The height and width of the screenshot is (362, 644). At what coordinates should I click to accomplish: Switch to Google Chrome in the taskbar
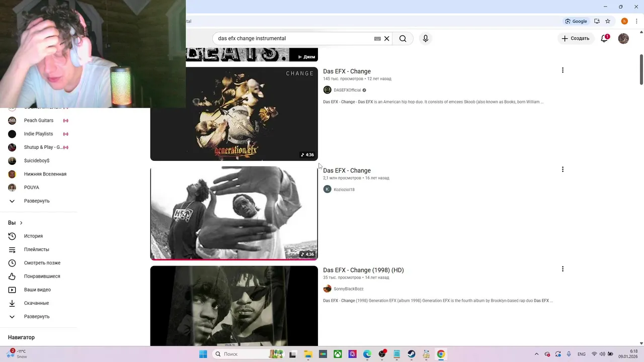point(441,354)
